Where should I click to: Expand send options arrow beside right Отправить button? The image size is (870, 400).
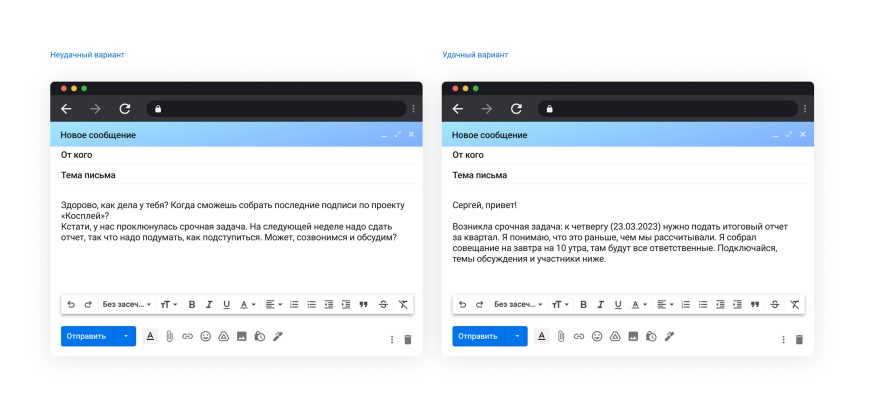pos(517,337)
